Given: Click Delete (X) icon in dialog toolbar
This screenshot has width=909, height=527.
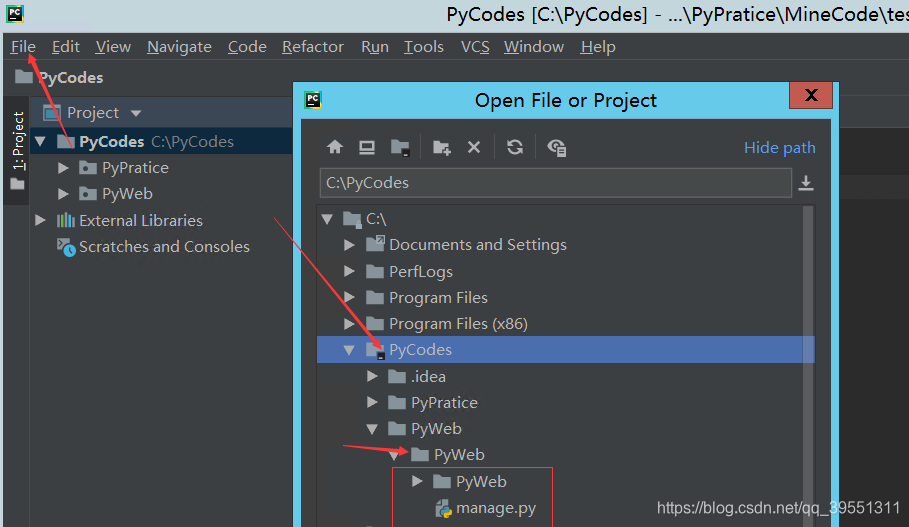Looking at the screenshot, I should click(474, 147).
